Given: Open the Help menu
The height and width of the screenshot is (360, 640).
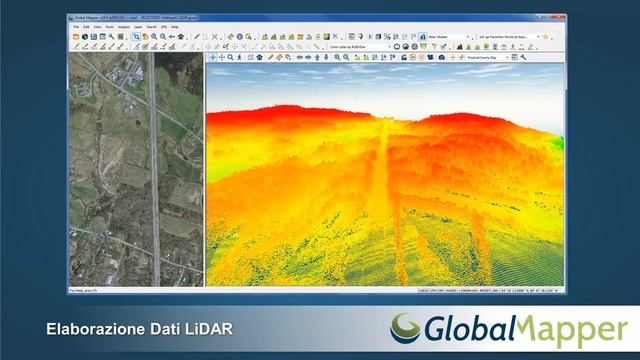Looking at the screenshot, I should click(175, 27).
